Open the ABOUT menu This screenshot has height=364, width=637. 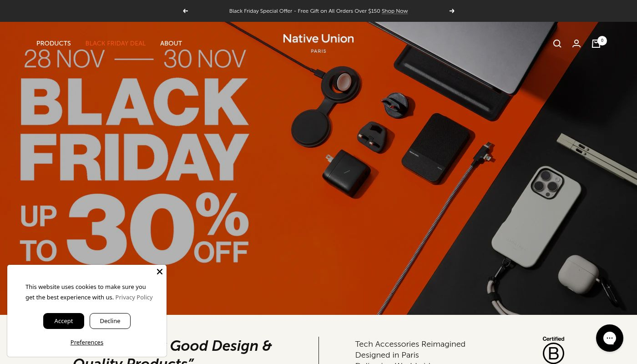point(171,44)
